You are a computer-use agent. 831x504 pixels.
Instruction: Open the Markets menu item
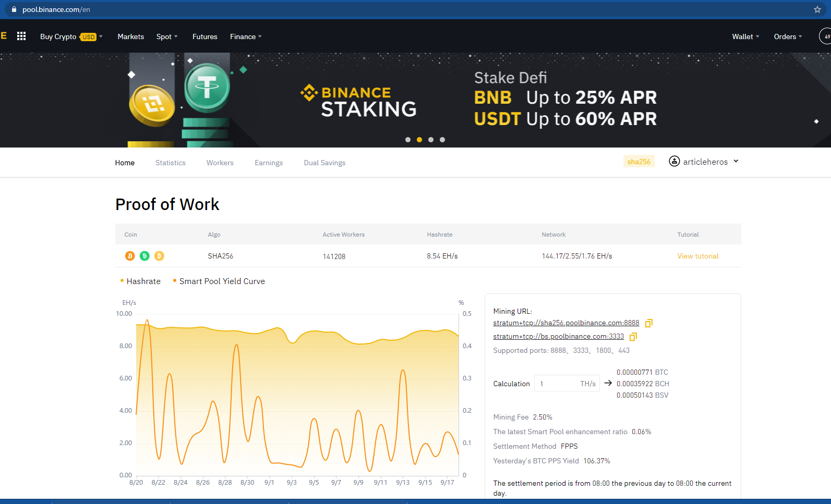(130, 36)
